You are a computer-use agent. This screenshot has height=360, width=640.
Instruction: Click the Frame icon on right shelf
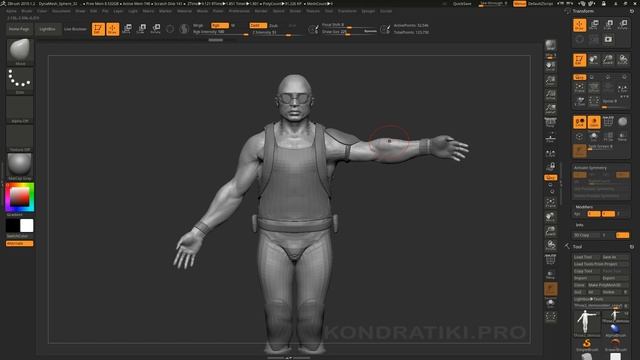coord(551,203)
